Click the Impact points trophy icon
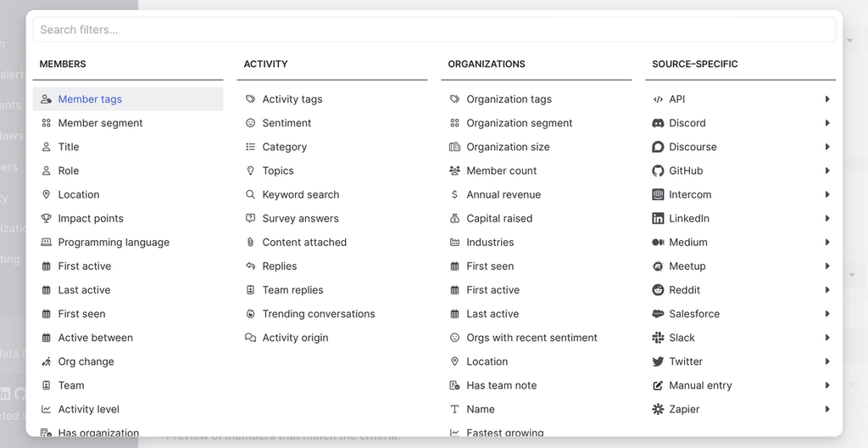 pos(47,218)
